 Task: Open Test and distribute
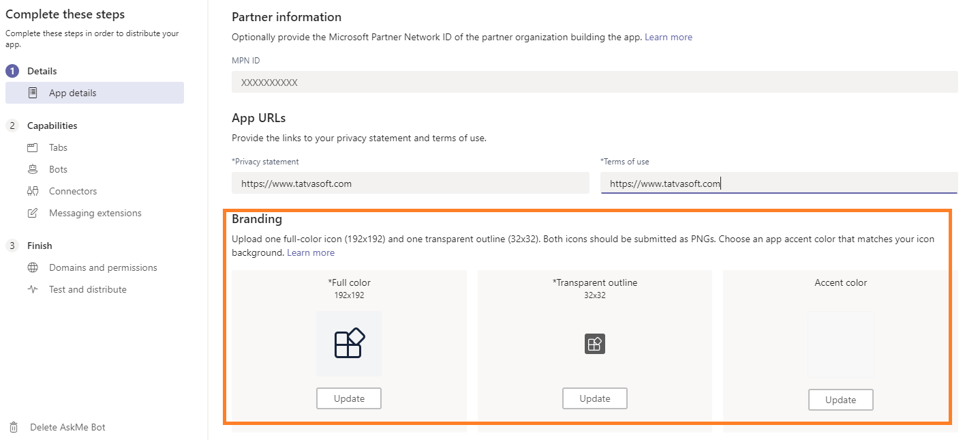pyautogui.click(x=88, y=289)
